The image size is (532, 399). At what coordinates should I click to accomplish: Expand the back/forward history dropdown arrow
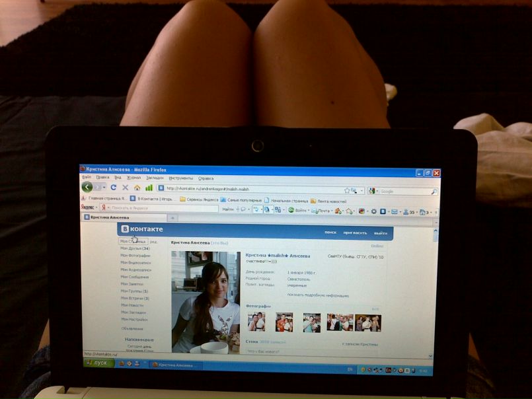(104, 188)
